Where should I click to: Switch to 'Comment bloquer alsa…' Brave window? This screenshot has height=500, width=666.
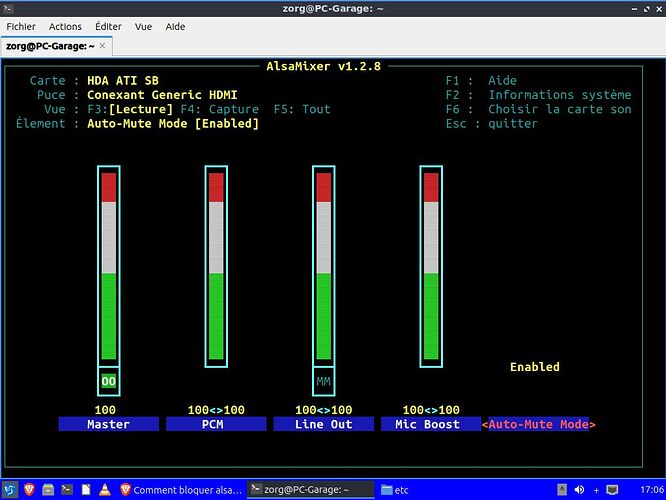pyautogui.click(x=181, y=490)
